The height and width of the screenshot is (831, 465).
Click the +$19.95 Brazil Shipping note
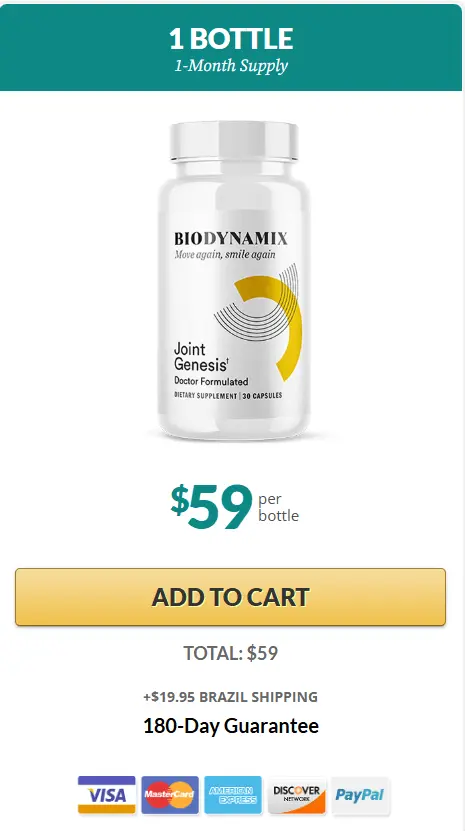point(231,696)
